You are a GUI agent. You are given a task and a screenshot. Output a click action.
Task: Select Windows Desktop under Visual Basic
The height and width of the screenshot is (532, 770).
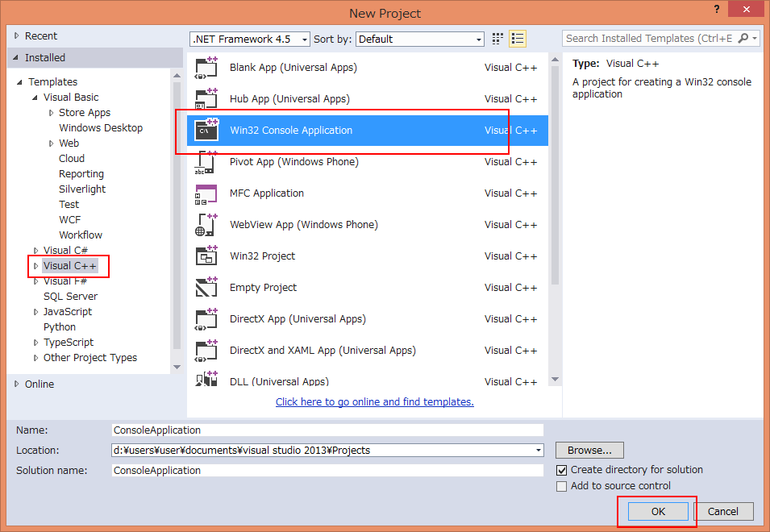click(101, 128)
